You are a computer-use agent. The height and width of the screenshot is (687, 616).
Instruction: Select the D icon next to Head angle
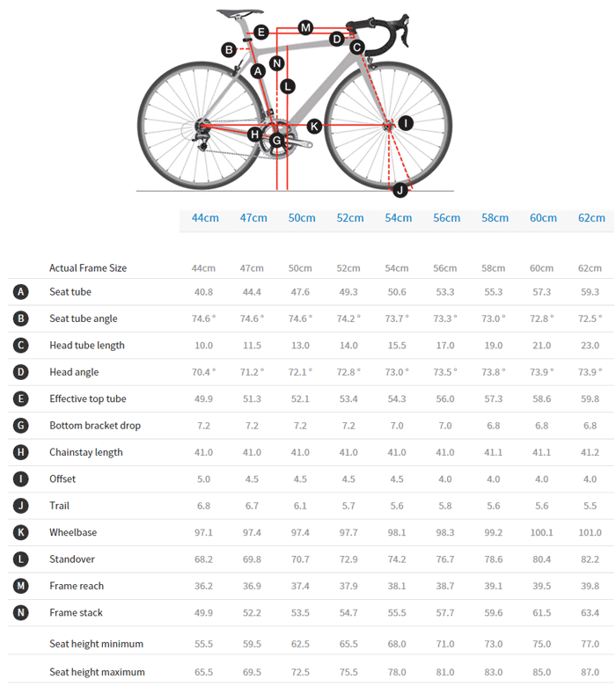coord(21,372)
